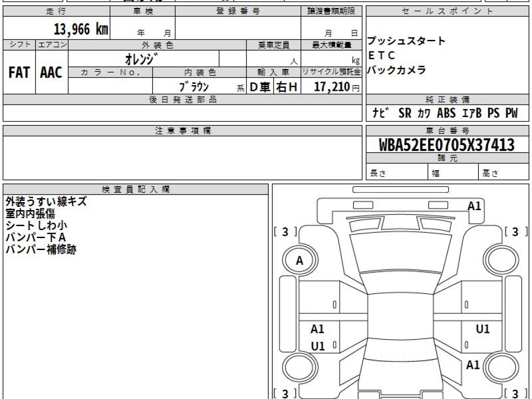Select the 右H steering side cell
532x399 pixels.
(287, 87)
